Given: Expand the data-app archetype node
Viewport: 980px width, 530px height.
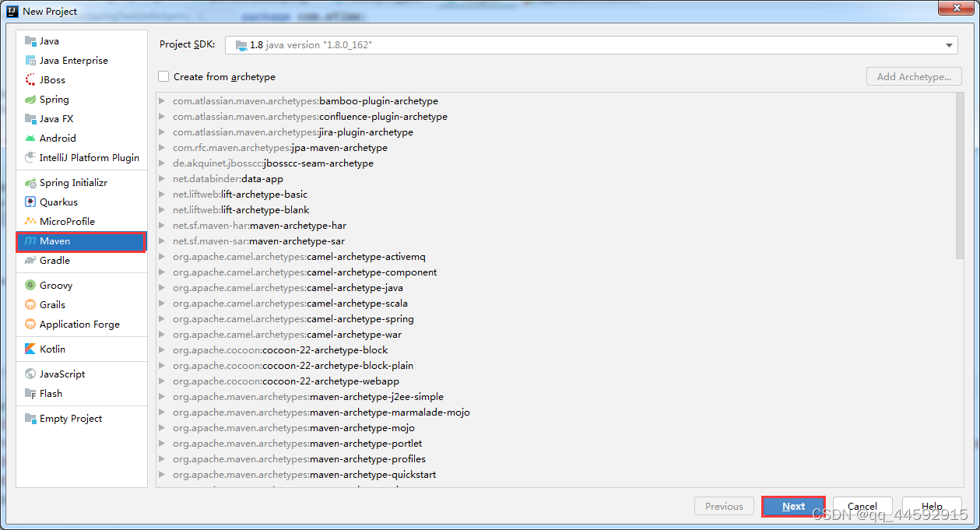Looking at the screenshot, I should 162,179.
